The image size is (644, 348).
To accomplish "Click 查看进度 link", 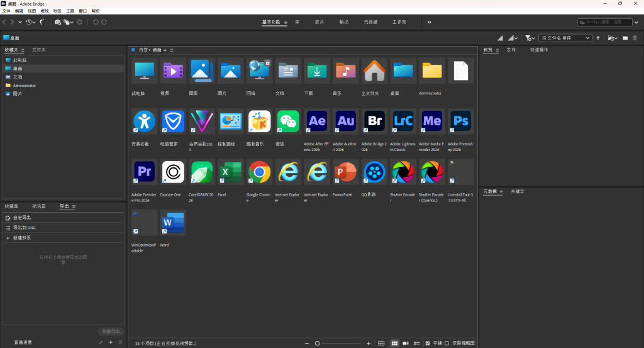I will [23, 342].
